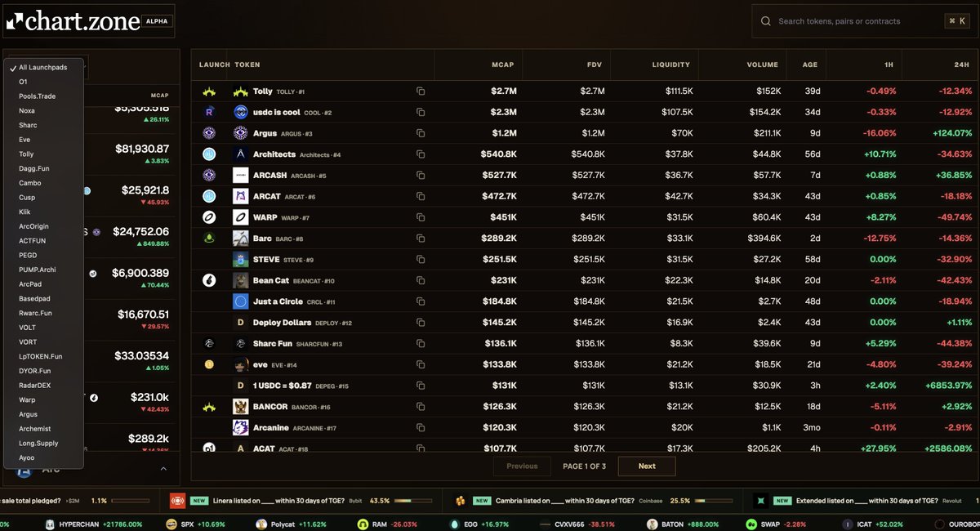Click the Tolly token logo
Viewport: 980px width, 531px height.
pyautogui.click(x=240, y=91)
